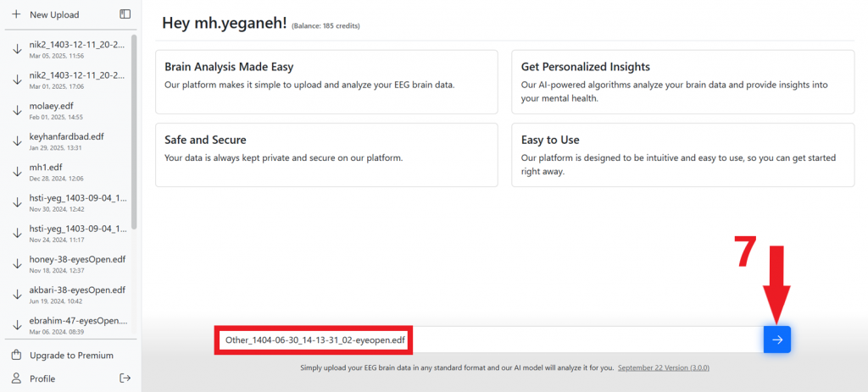Click the New Upload button
The width and height of the screenshot is (868, 392).
53,14
